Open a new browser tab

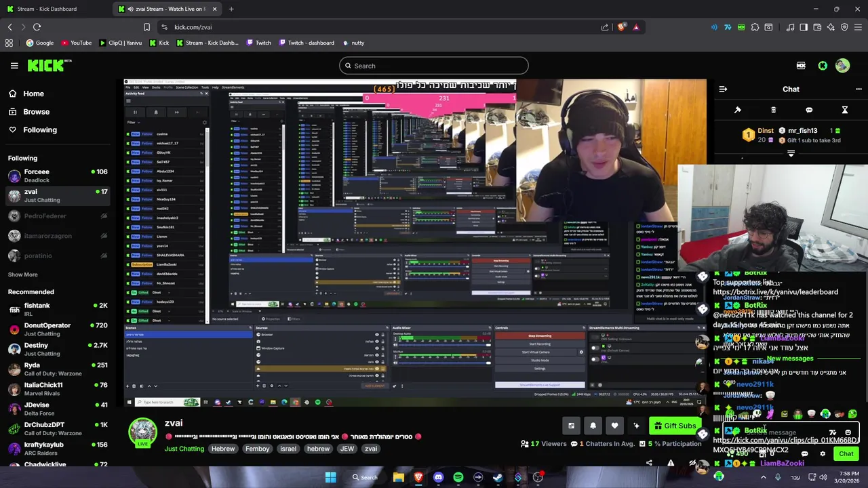231,9
